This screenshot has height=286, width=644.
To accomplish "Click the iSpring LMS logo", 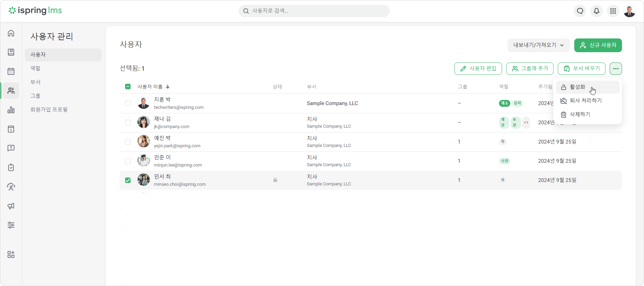I will point(35,10).
